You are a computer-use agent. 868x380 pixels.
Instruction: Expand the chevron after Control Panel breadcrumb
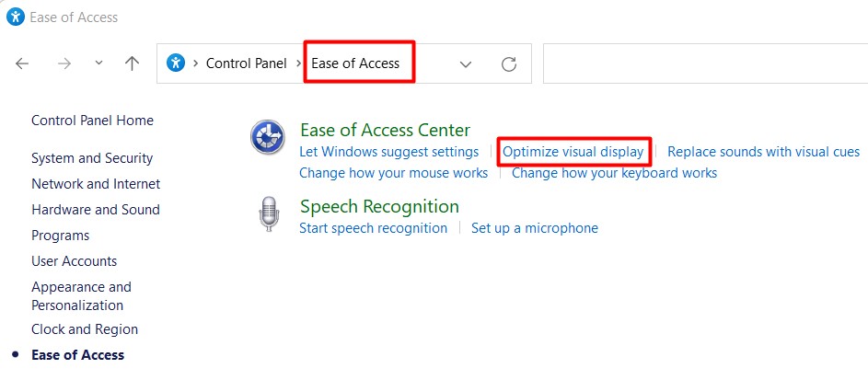pyautogui.click(x=298, y=63)
